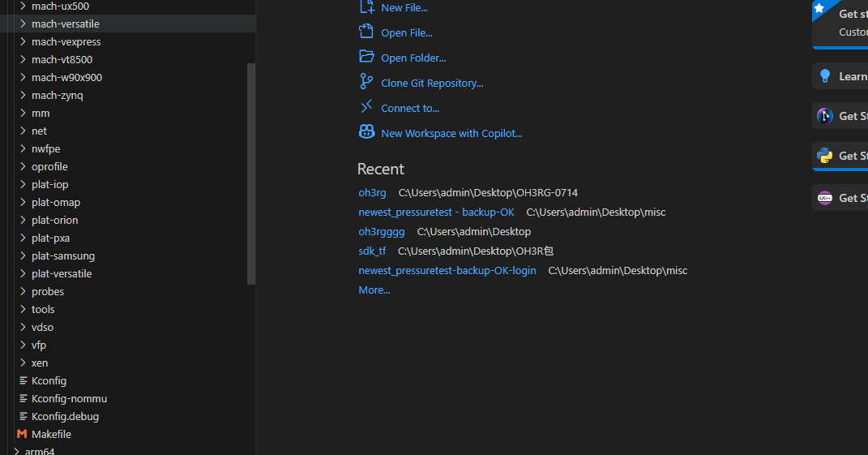Open recent project oh3rgggg
The width and height of the screenshot is (868, 455).
click(x=382, y=232)
